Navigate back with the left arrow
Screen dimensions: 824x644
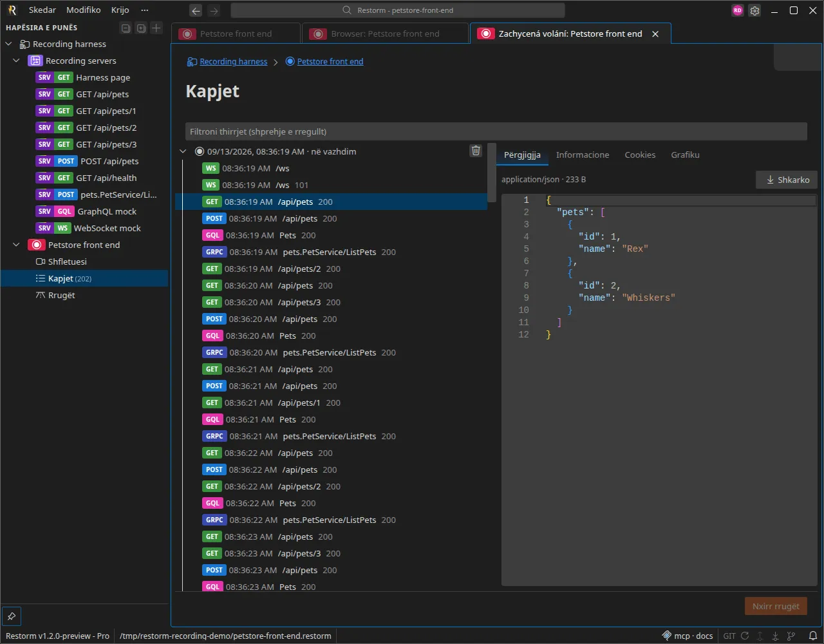click(x=196, y=10)
